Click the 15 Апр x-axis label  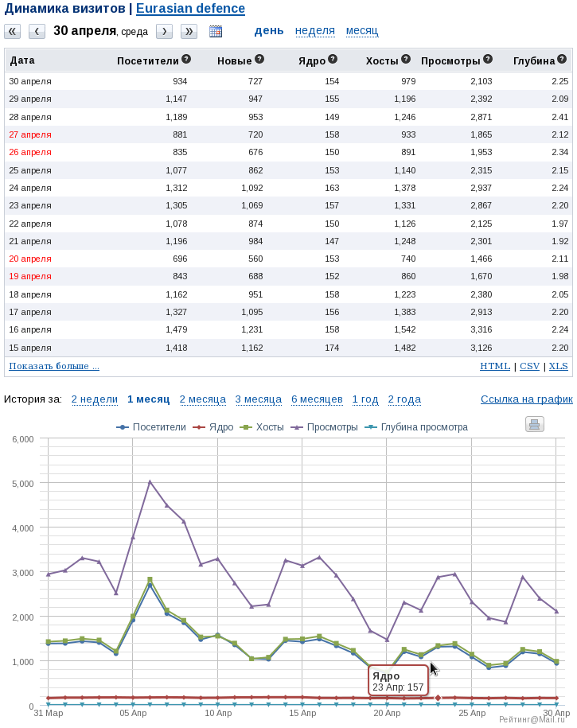coord(302,713)
